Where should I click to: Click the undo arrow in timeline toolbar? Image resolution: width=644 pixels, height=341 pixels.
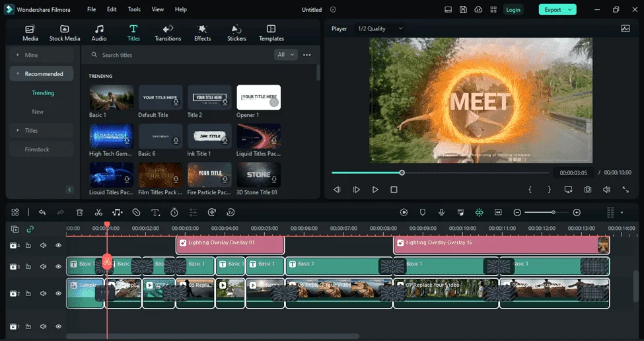[x=42, y=212]
